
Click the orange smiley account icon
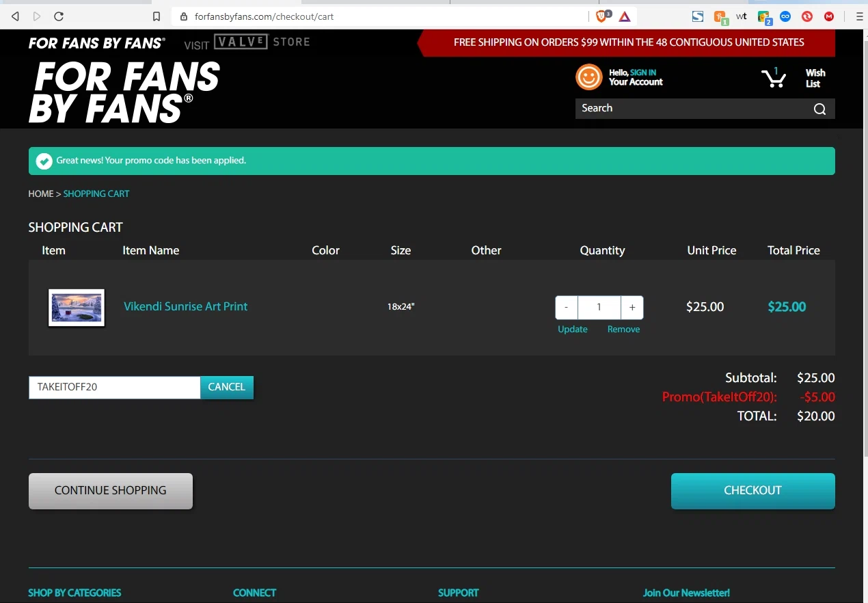[588, 77]
